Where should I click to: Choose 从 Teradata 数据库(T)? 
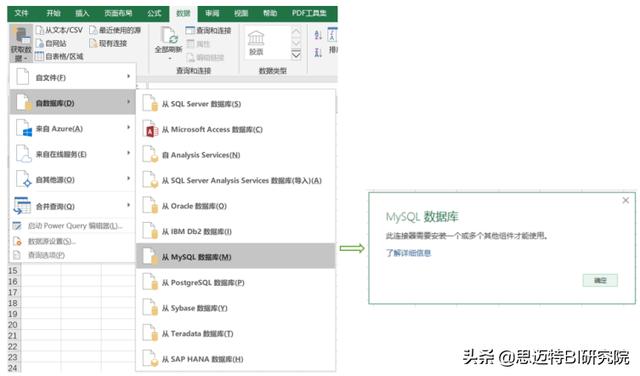pos(236,334)
